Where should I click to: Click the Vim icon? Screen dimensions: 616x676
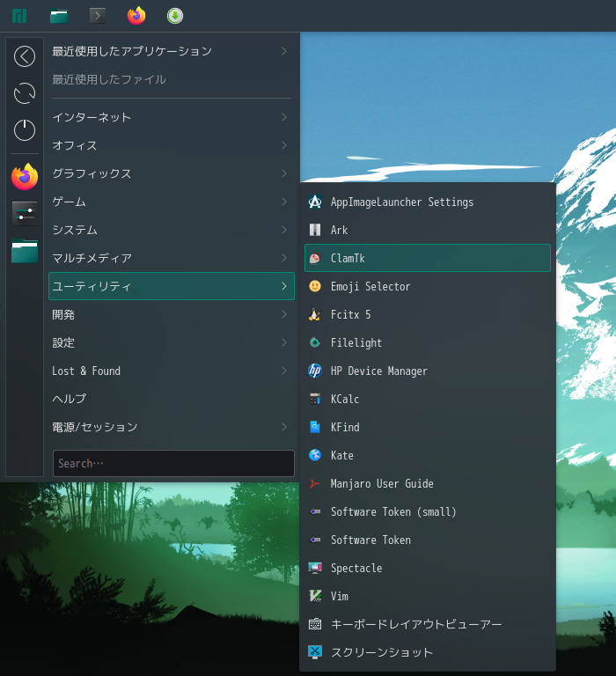tap(315, 596)
